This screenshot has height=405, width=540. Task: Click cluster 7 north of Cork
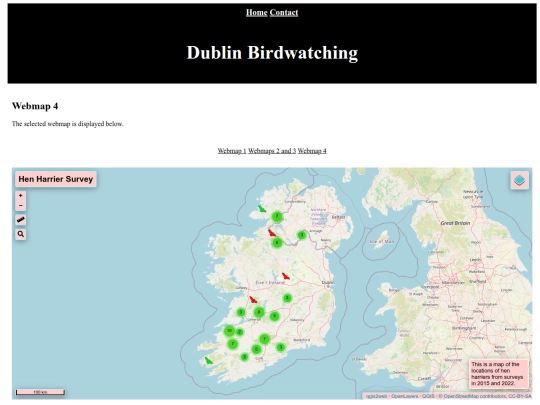pos(264,339)
